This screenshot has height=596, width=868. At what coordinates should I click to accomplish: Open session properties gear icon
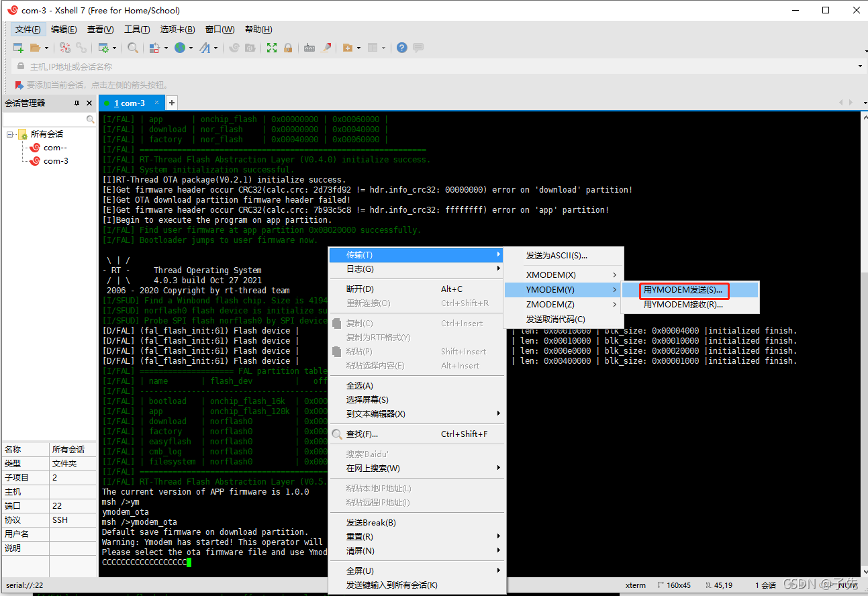tap(103, 48)
